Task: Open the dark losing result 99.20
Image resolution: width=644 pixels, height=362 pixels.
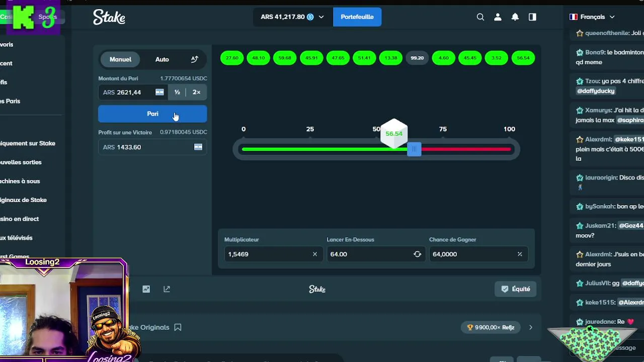Action: (417, 58)
